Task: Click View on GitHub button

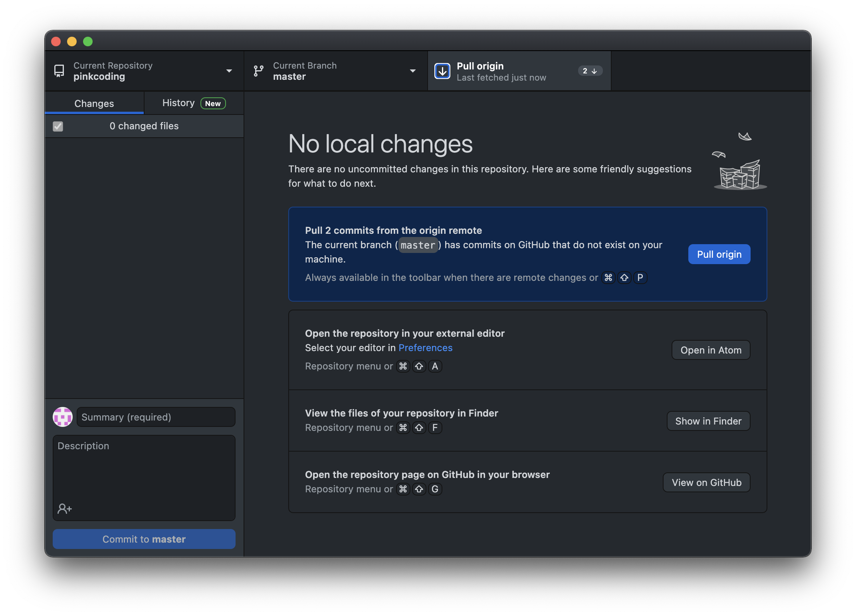Action: click(x=706, y=482)
